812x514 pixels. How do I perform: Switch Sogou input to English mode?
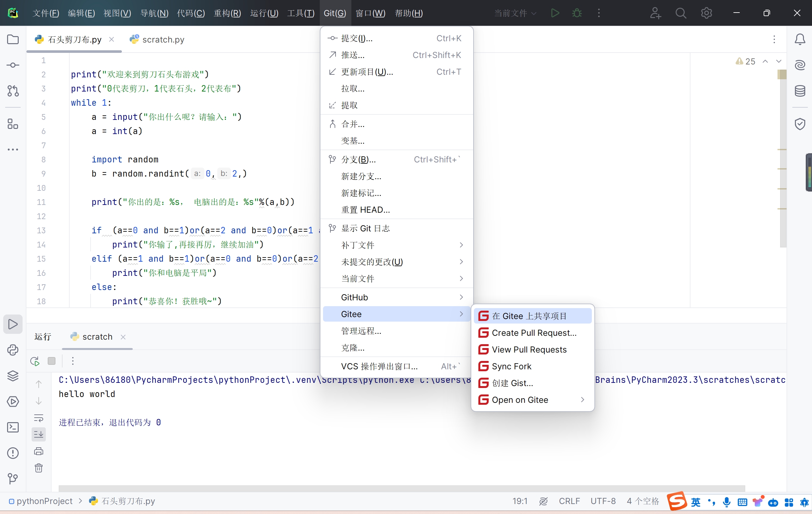click(696, 502)
